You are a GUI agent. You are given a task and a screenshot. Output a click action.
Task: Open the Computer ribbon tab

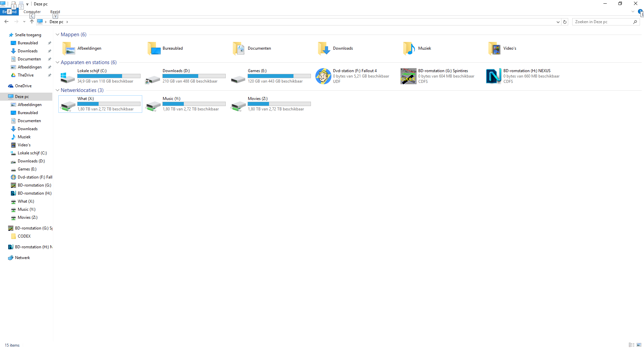click(32, 12)
